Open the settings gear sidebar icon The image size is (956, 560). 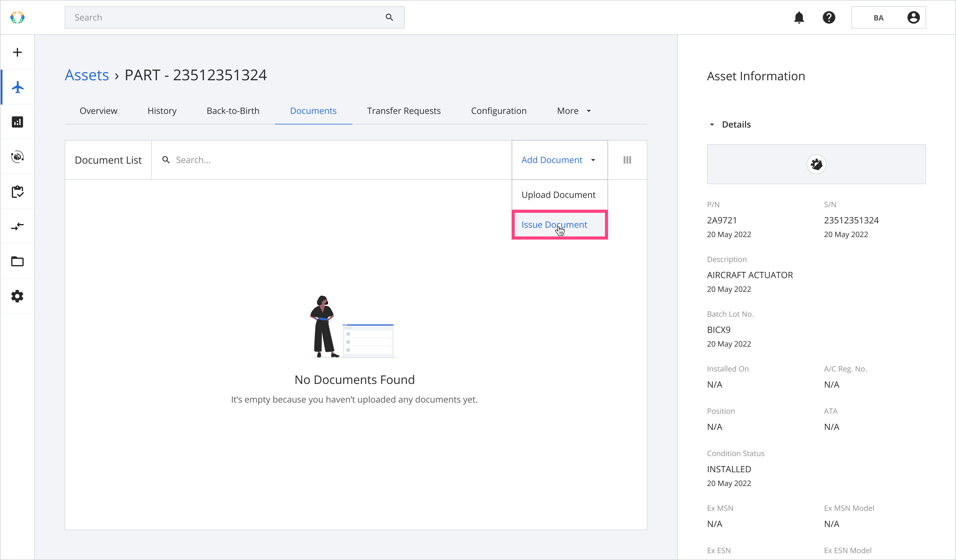(17, 296)
